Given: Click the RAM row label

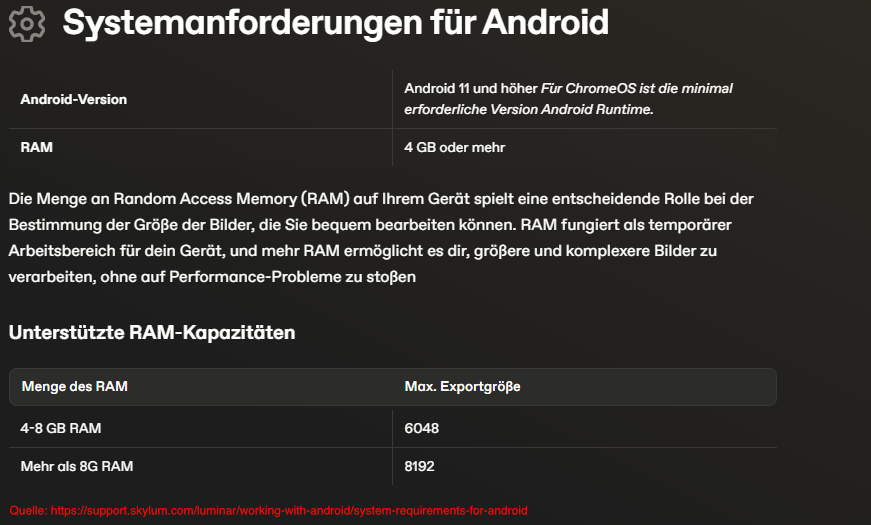Looking at the screenshot, I should [37, 147].
